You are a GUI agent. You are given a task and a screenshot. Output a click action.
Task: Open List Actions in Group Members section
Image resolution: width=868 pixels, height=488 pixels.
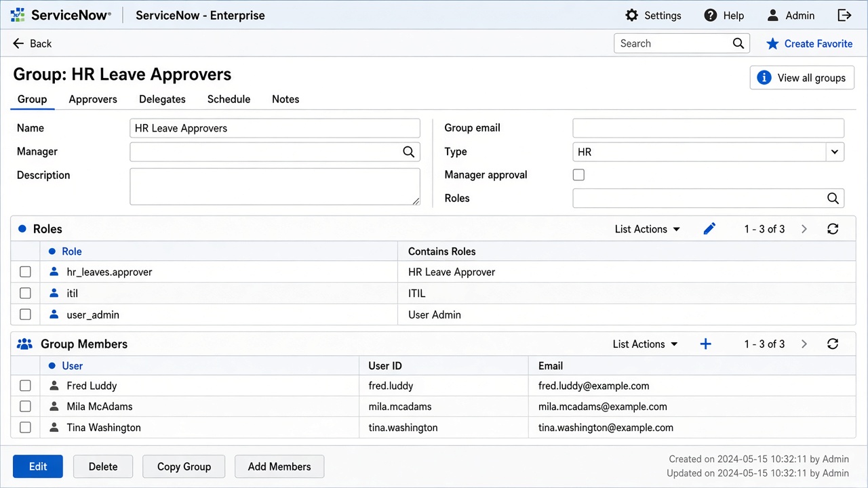[x=645, y=344]
